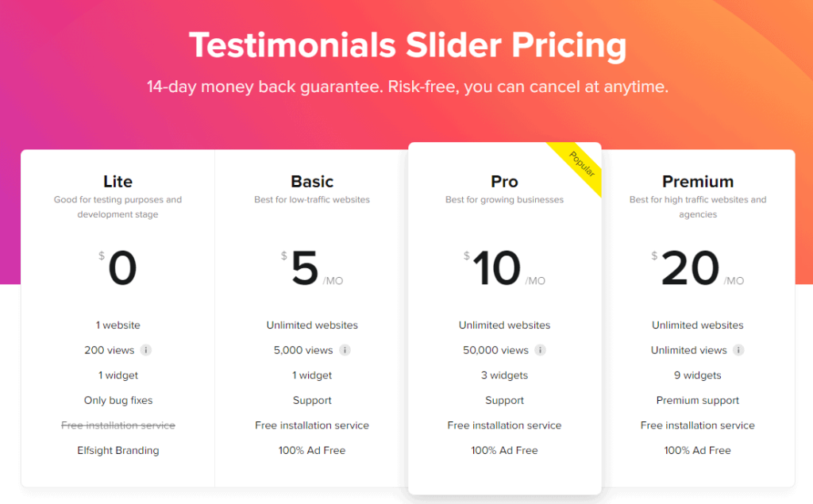The image size is (813, 504).
Task: Show the info tooltip for Unlimited views
Action: 739,350
